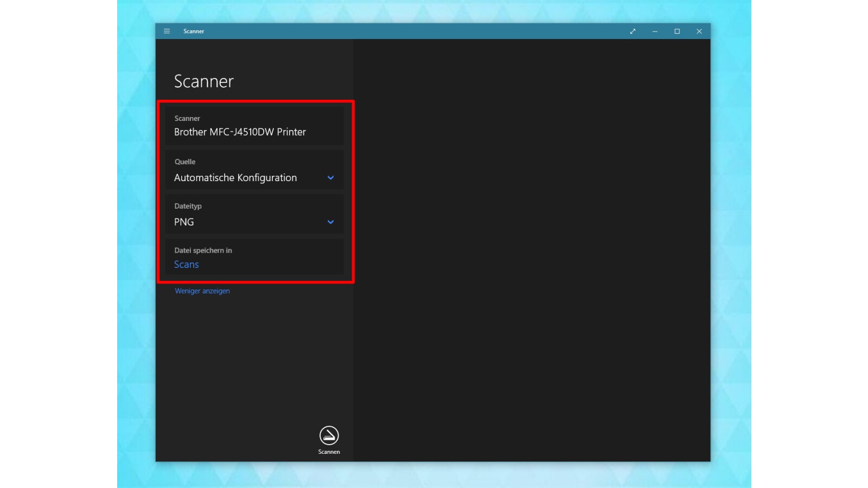
Task: Click the chevron on the Dateityp field
Action: pos(330,222)
